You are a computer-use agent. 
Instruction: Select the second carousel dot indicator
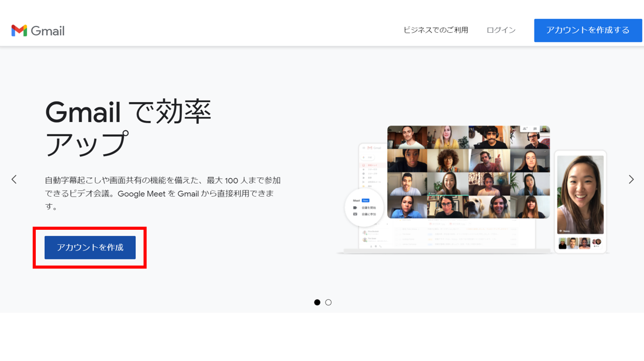point(329,302)
